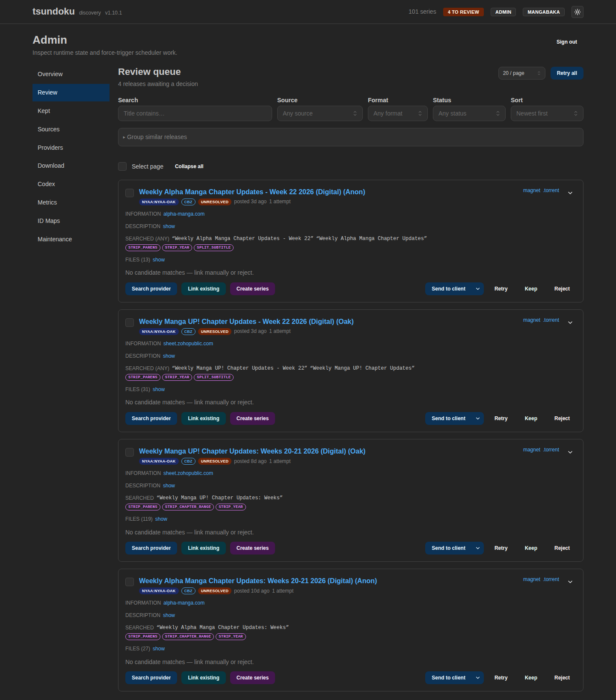The image size is (616, 700).
Task: Show the 27 files list
Action: tap(159, 649)
